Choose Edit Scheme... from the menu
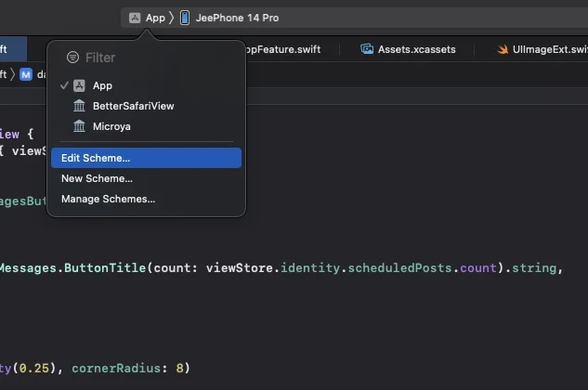 [x=96, y=158]
